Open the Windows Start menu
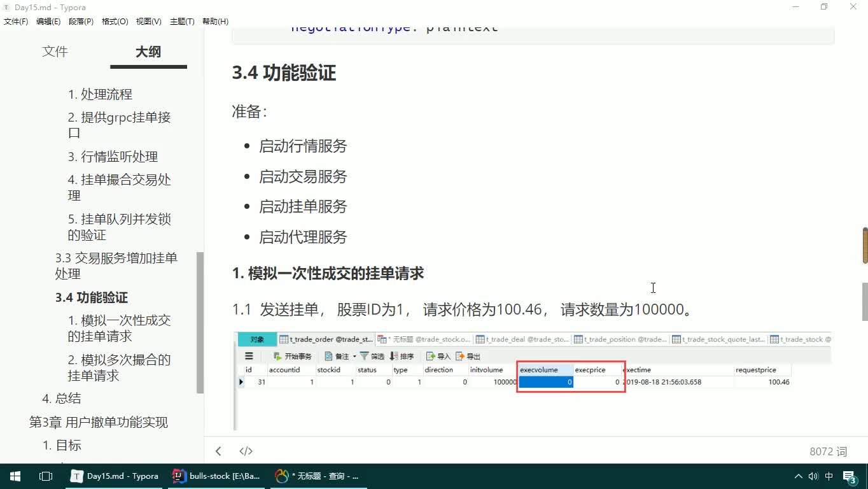Viewport: 868px width, 489px height. click(x=15, y=476)
